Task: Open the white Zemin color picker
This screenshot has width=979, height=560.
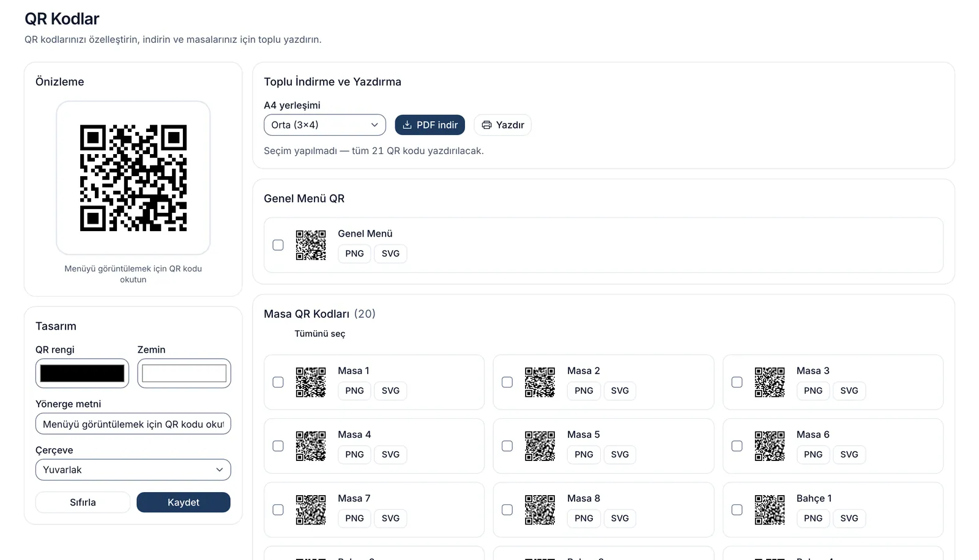Action: (184, 373)
